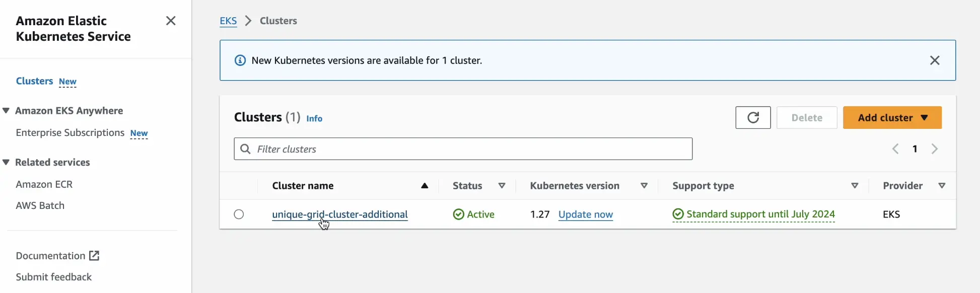
Task: Open Amazon ECR from the sidebar
Action: pos(44,184)
